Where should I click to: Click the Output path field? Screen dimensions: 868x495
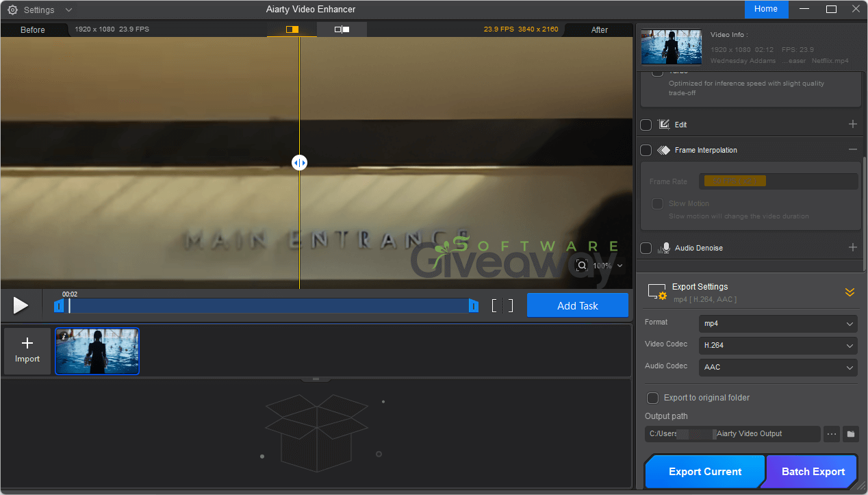pos(732,433)
